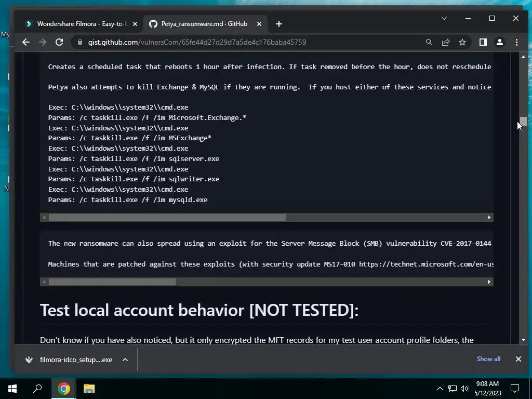Close the Petya_ransomware.md tab

click(x=259, y=24)
